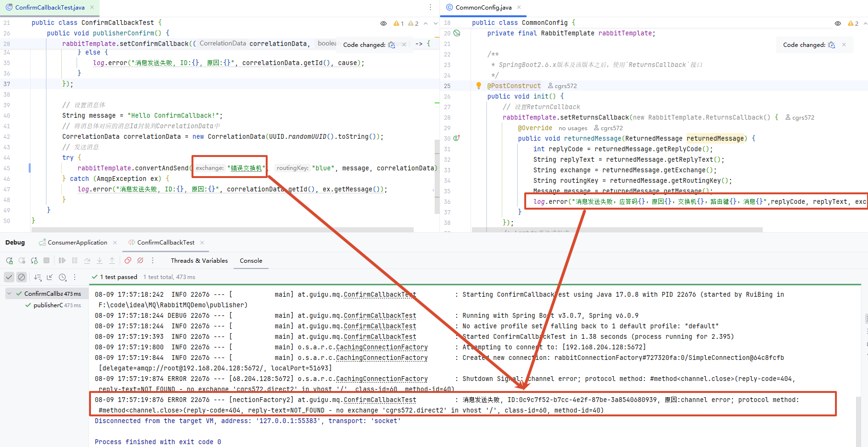Screen dimensions: 868x447
Task: Toggle auto-test rerun icon in Debug toolbar
Action: coord(34,261)
